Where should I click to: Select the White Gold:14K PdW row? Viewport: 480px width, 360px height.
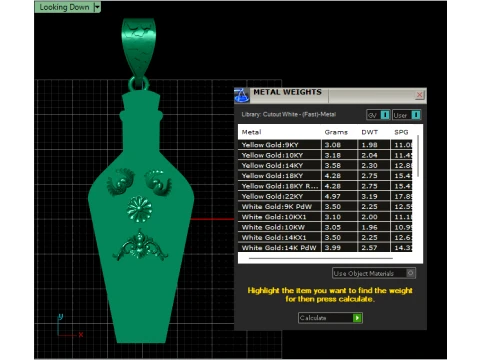click(325, 247)
